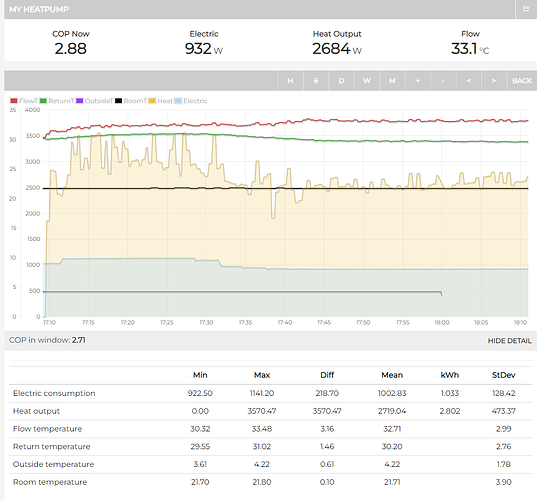Click the refresh icon in My Heatpump header
The width and height of the screenshot is (537, 500).
pos(526,9)
